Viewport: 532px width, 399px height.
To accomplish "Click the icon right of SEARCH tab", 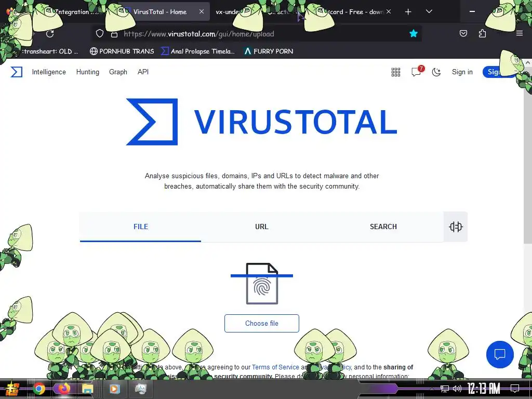I will click(x=456, y=227).
